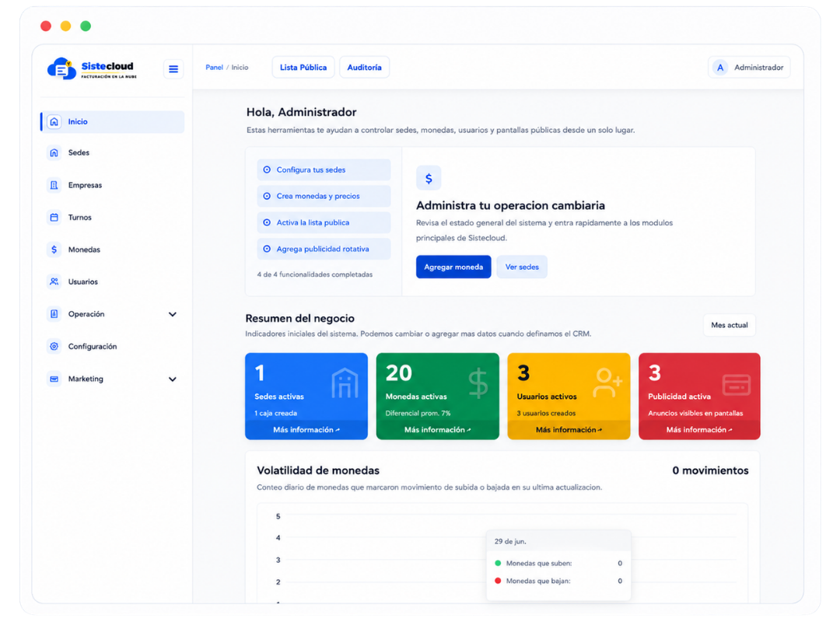840x622 pixels.
Task: Click the building icon on Sedes activas card
Action: tap(345, 383)
